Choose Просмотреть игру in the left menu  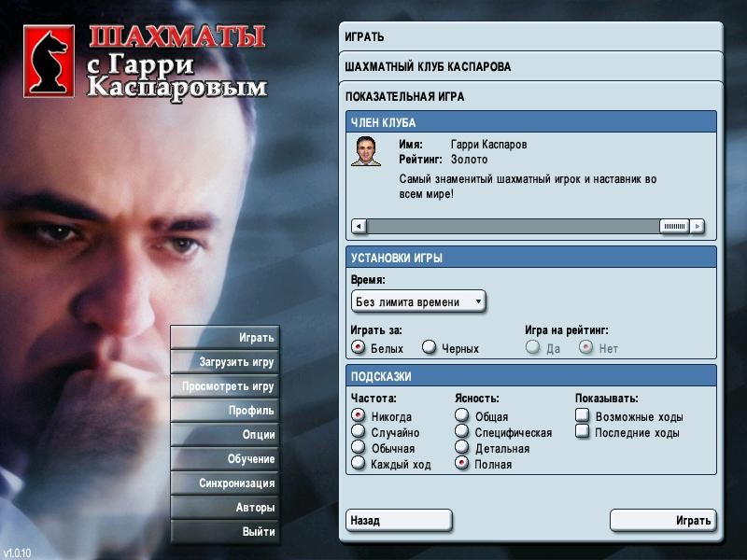click(x=225, y=386)
